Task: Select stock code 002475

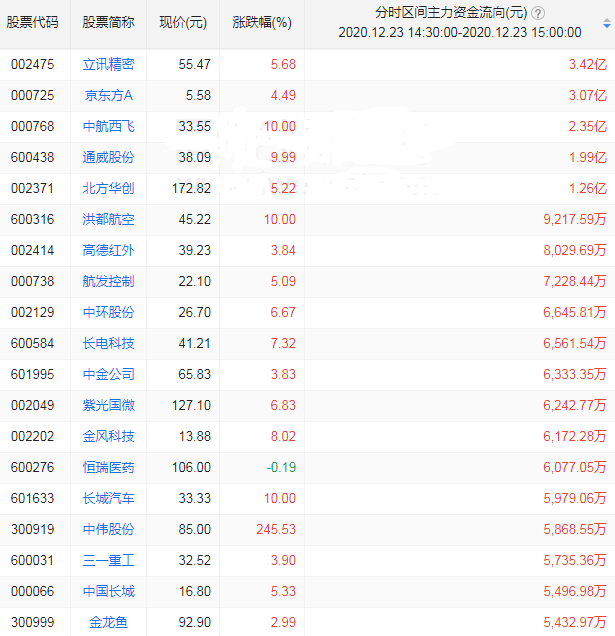Action: (32, 64)
